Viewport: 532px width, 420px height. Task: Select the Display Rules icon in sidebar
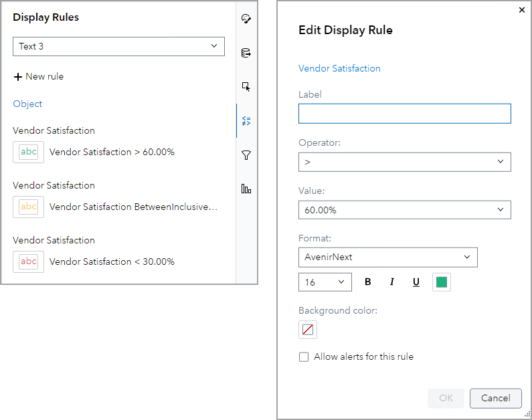tap(246, 121)
